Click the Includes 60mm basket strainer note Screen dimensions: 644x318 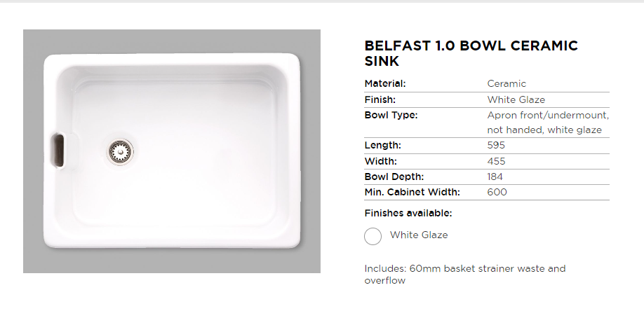(x=464, y=275)
